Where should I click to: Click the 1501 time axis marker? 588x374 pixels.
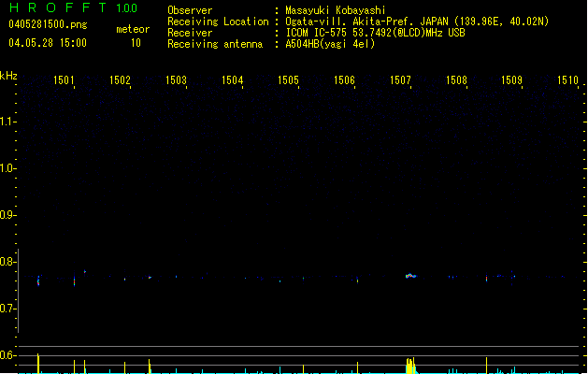[64, 80]
